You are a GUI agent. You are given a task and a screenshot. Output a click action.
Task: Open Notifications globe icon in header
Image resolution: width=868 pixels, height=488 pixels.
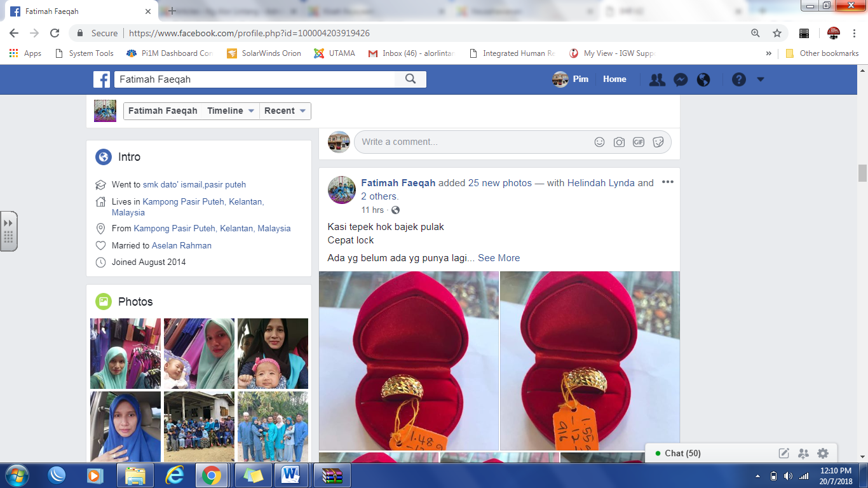coord(703,79)
